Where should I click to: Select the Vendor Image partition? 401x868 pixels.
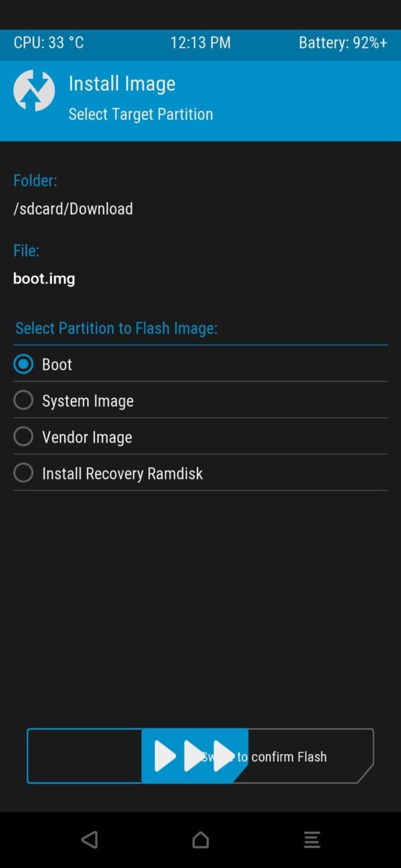click(23, 436)
